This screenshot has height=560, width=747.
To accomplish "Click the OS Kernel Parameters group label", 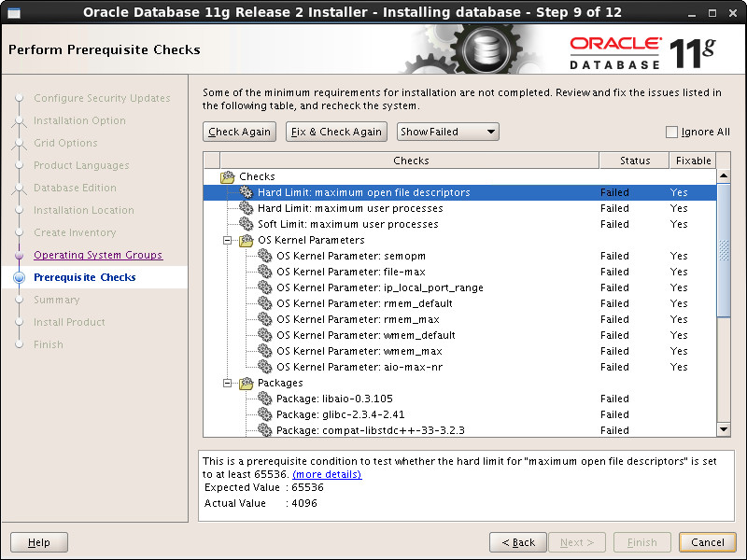I will pos(311,240).
